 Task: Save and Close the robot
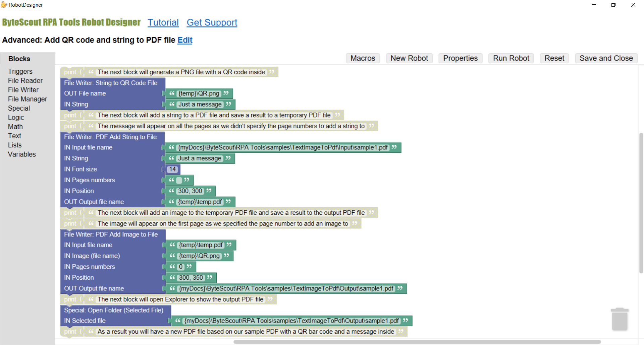click(x=606, y=58)
